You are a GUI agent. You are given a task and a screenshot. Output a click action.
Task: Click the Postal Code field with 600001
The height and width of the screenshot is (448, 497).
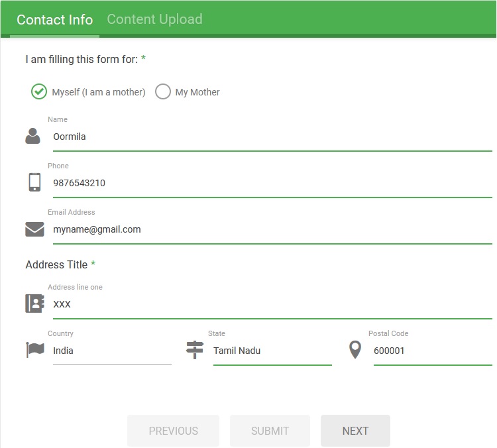[x=432, y=351]
